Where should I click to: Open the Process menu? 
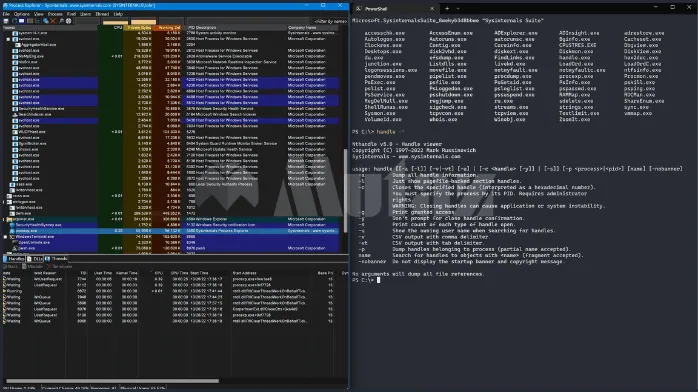(55, 14)
